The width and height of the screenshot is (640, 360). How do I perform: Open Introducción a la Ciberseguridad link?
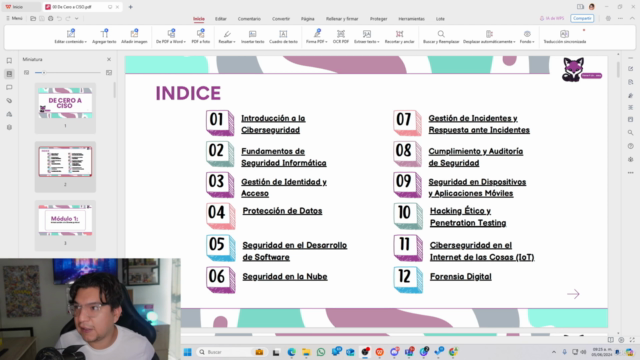tap(273, 124)
